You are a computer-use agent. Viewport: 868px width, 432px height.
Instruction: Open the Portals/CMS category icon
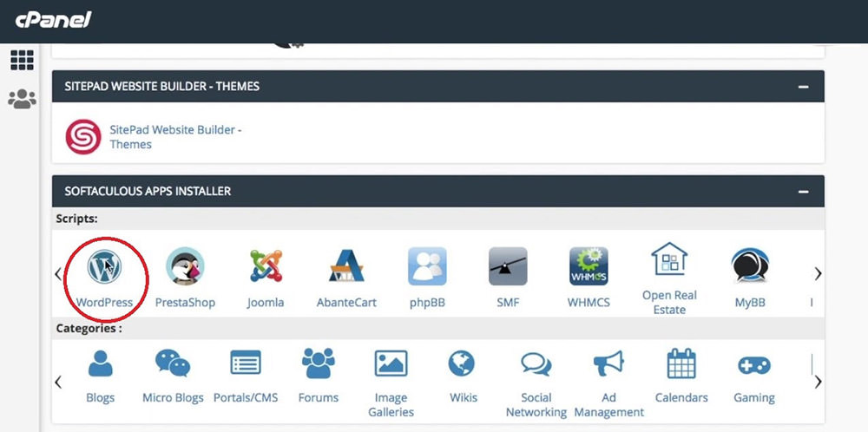tap(246, 363)
